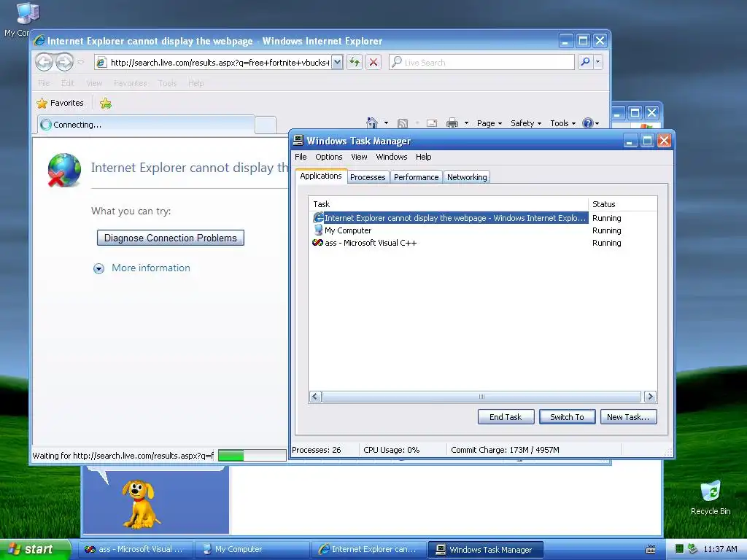Switch to My Computer taskbar button
Image resolution: width=747 pixels, height=560 pixels.
point(252,549)
